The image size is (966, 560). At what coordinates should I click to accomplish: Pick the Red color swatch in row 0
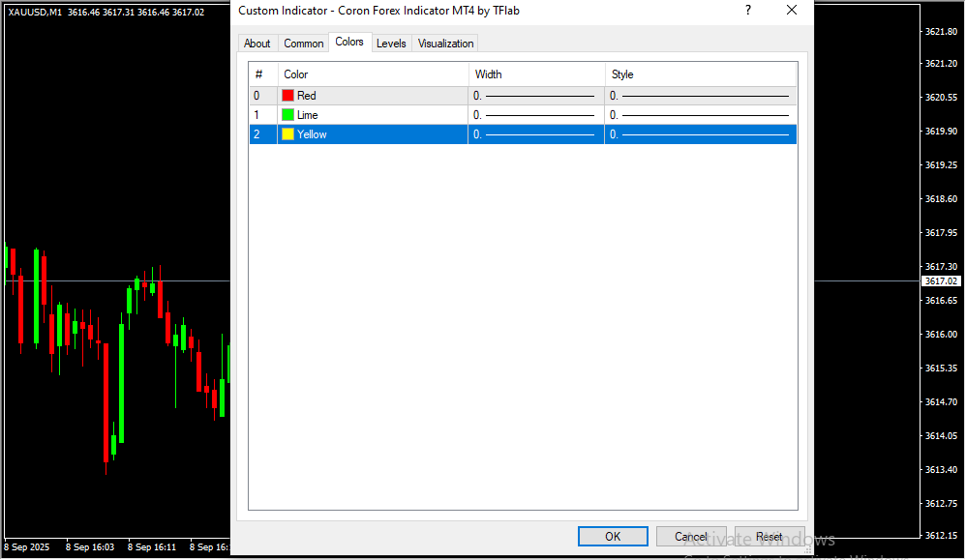287,96
